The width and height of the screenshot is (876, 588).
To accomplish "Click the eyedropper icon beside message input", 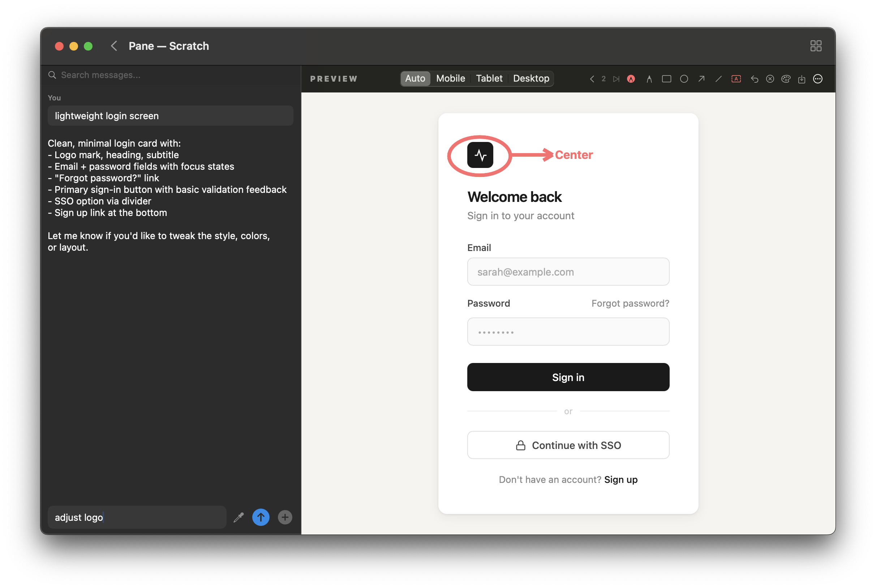I will 239,517.
